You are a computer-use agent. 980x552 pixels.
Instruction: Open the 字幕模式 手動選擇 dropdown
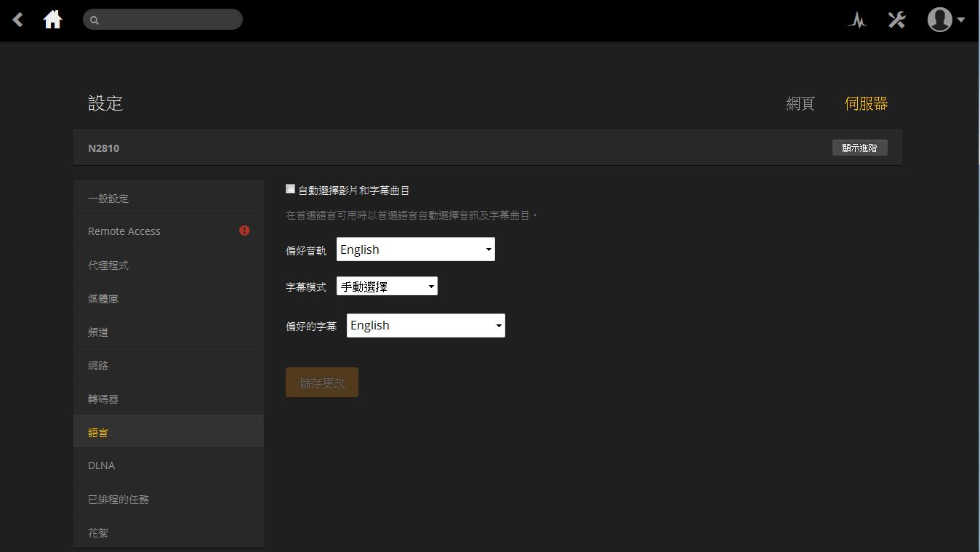point(387,287)
